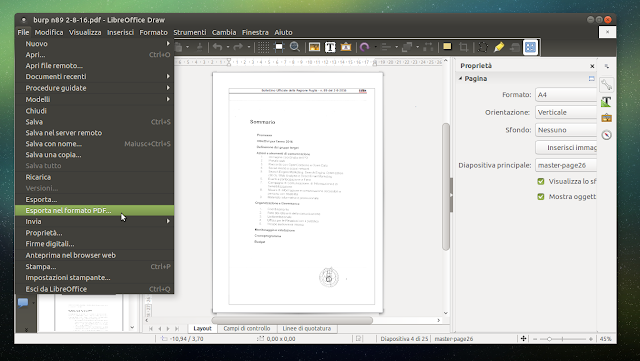
Task: Open the Diapositiva principale master-page26 dropdown
Action: 566,165
